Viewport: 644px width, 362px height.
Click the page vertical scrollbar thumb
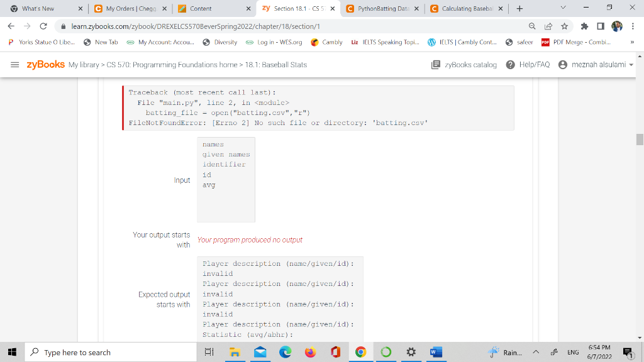point(640,140)
